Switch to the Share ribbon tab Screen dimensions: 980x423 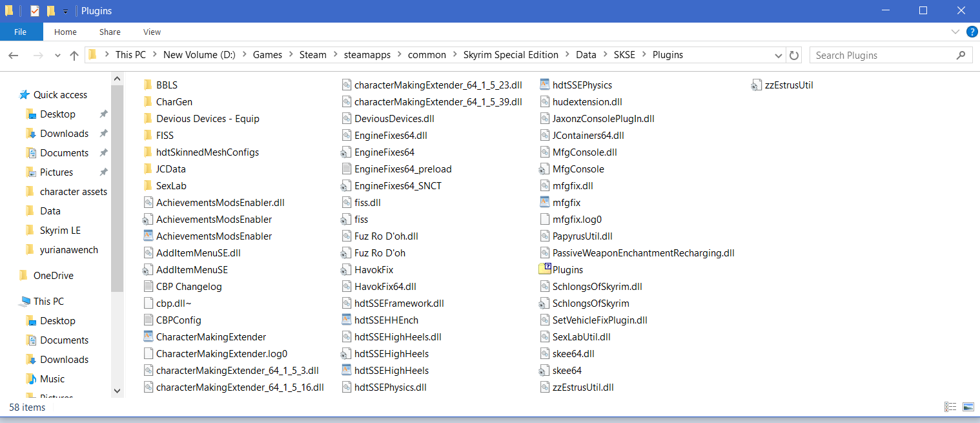110,32
